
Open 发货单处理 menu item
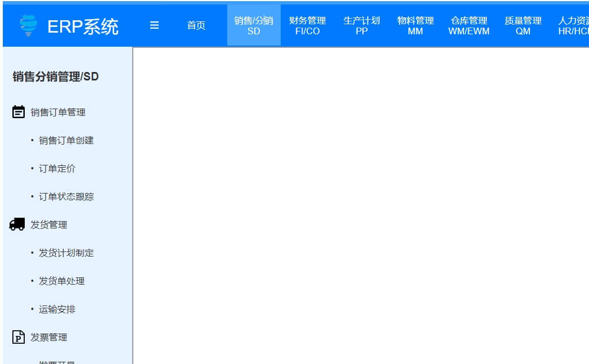pyautogui.click(x=62, y=281)
